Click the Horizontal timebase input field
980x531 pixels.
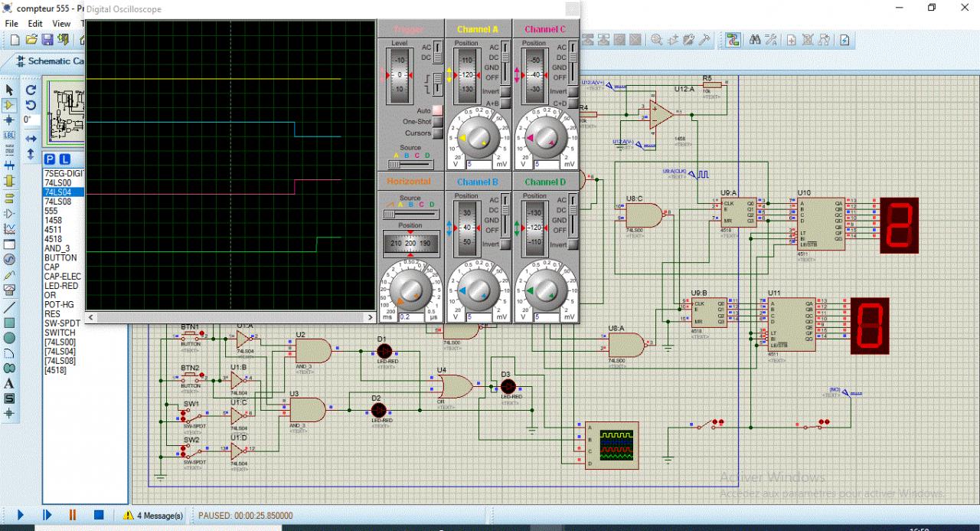click(410, 316)
